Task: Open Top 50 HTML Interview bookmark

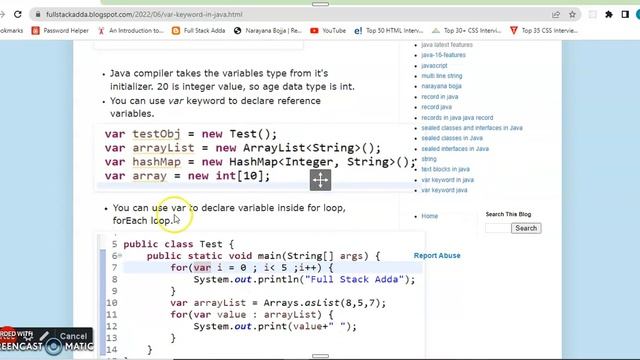Action: click(388, 31)
